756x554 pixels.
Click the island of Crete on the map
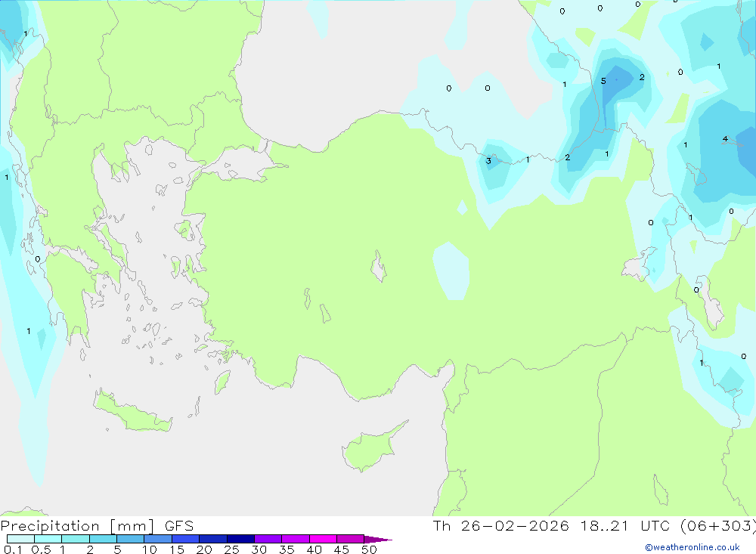point(132,412)
